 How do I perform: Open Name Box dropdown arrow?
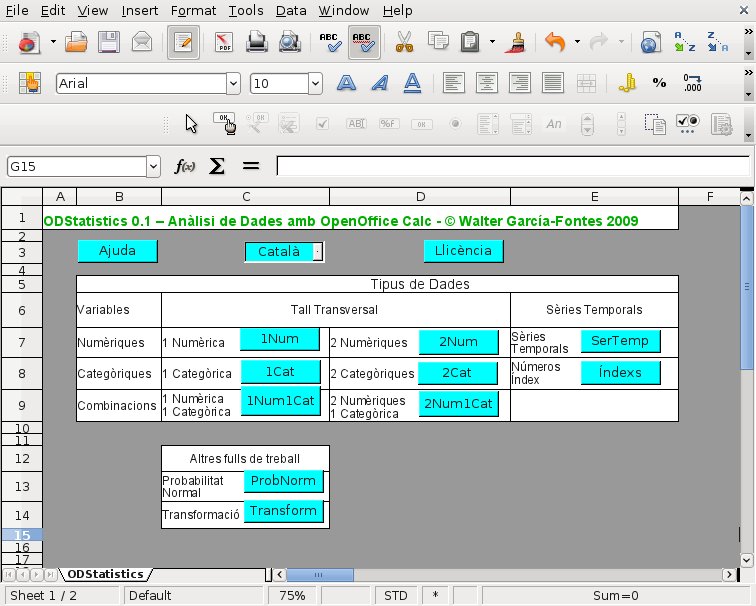click(x=153, y=167)
